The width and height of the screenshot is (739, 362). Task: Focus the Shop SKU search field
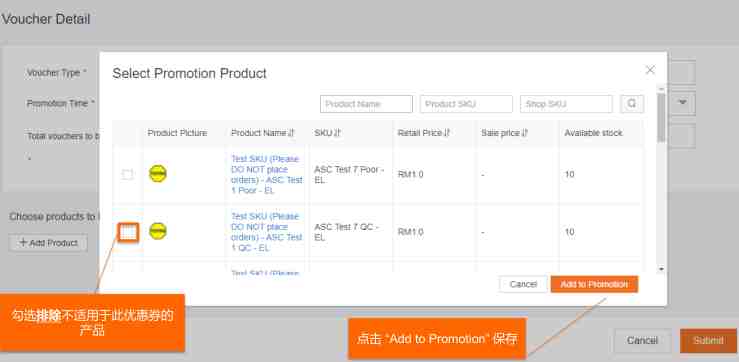[x=566, y=104]
